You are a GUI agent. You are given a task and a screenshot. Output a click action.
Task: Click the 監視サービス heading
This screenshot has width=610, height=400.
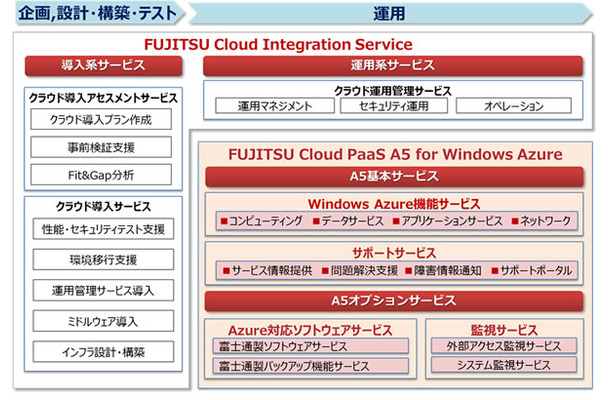[504, 330]
